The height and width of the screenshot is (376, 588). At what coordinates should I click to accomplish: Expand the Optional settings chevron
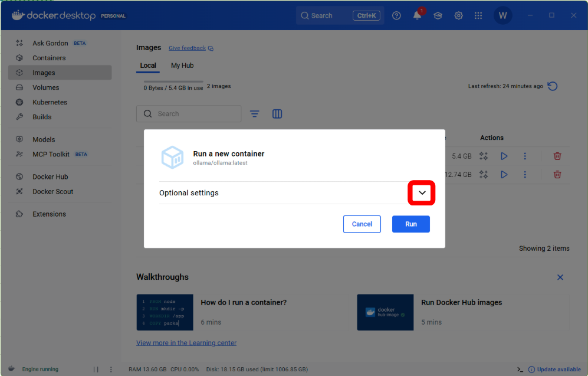(422, 193)
